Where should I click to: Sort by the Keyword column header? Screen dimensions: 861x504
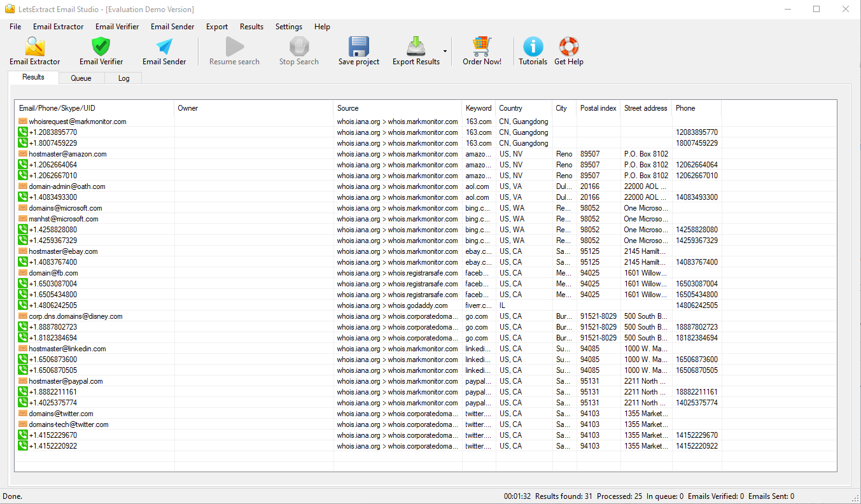coord(479,108)
